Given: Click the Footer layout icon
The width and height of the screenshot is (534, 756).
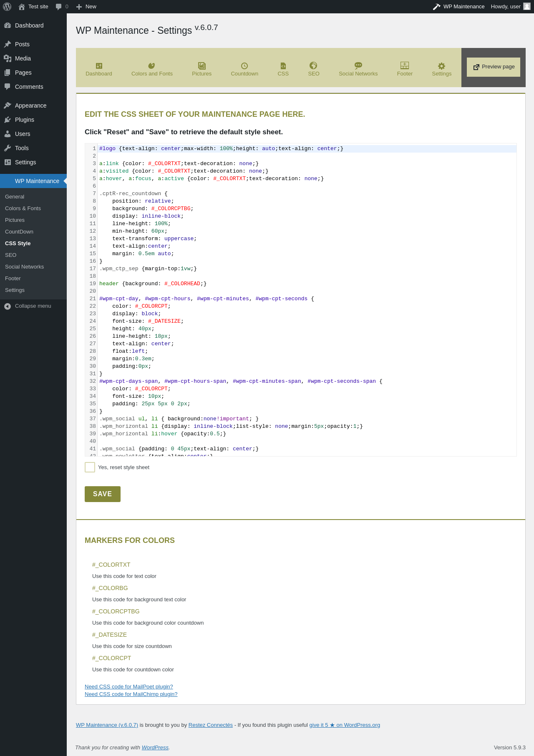Looking at the screenshot, I should [405, 65].
